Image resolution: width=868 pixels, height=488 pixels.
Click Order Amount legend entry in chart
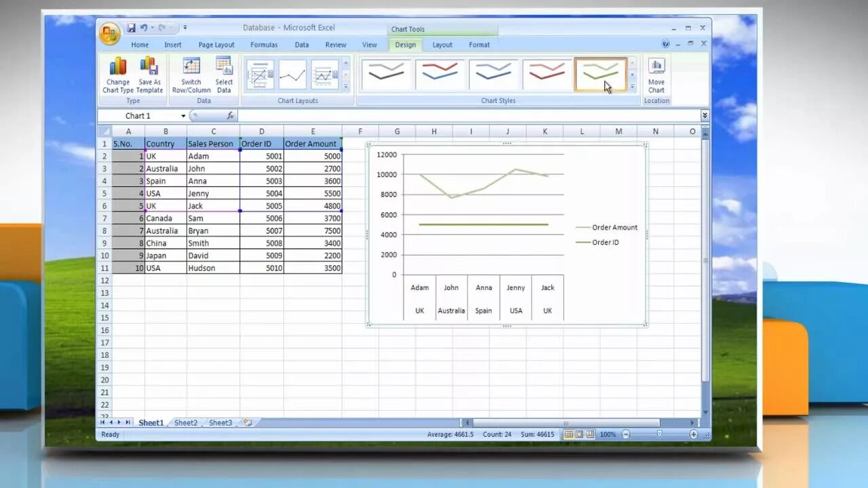[606, 228]
